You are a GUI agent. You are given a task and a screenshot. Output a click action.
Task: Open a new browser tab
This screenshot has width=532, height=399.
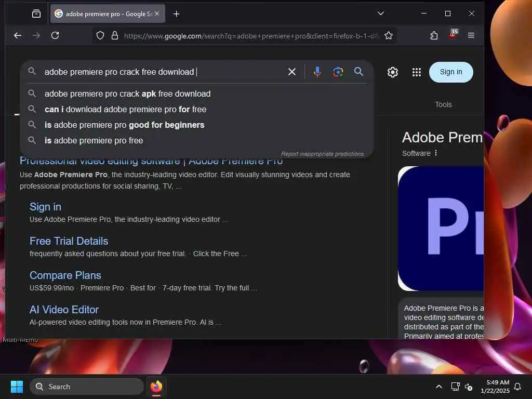(177, 14)
